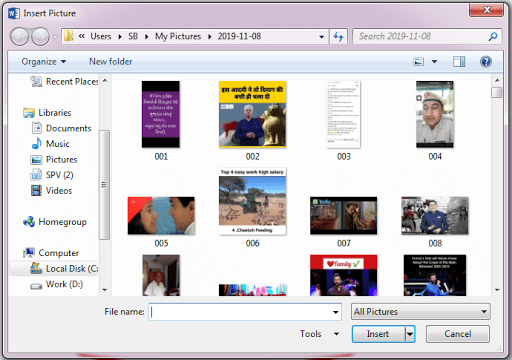Viewport: 512px width, 360px height.
Task: Open the view options dropdown arrow
Action: 434,62
